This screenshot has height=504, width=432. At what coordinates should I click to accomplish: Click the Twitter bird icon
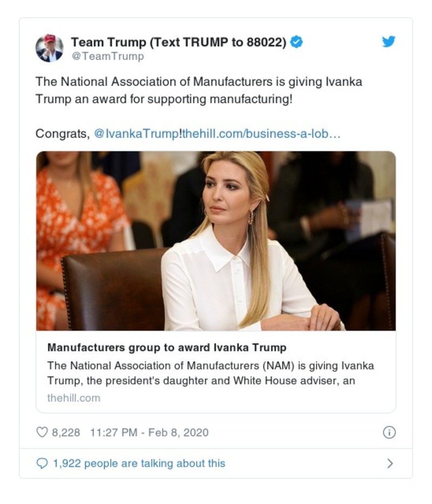[388, 41]
